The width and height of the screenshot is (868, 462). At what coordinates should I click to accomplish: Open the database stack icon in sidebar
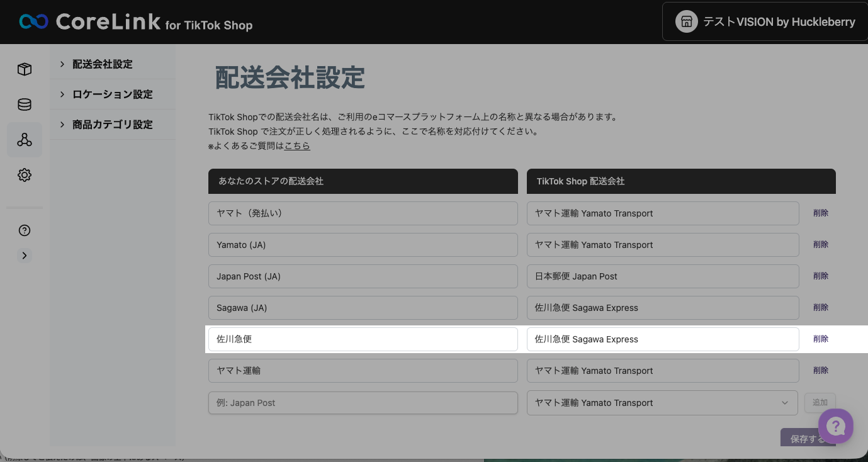(x=25, y=104)
